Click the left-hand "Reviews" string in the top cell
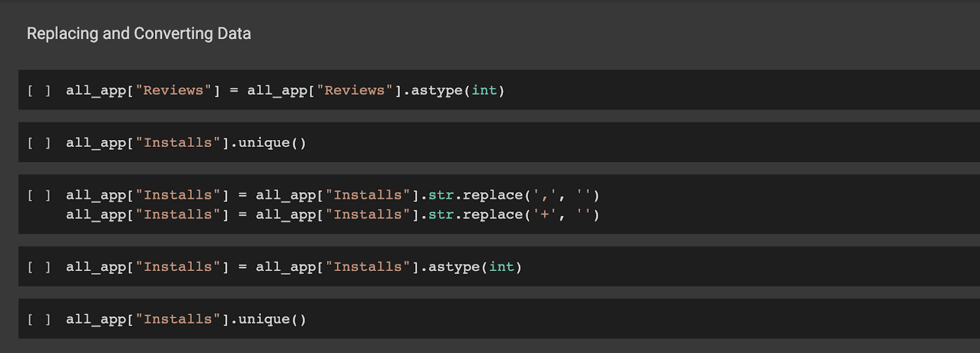Viewport: 980px width, 353px height. (173, 91)
